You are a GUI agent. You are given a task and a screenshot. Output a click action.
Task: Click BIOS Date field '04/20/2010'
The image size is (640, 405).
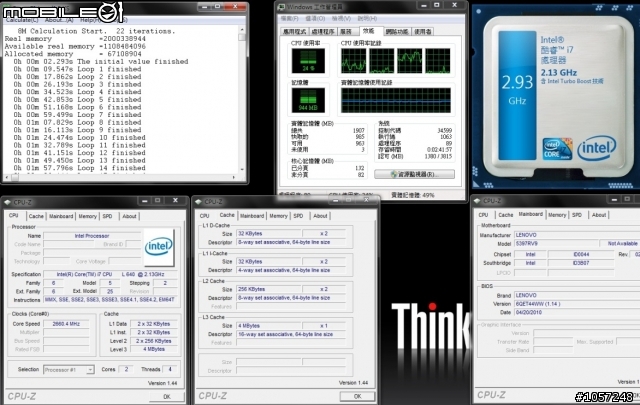576,312
